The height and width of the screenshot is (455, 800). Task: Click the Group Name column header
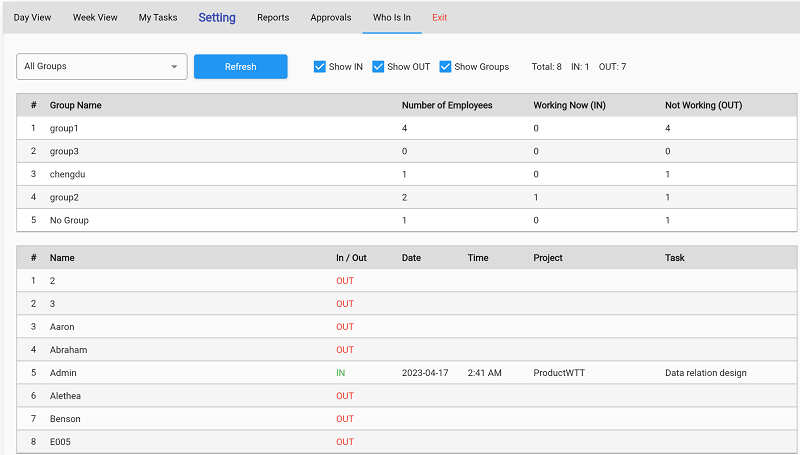point(76,105)
